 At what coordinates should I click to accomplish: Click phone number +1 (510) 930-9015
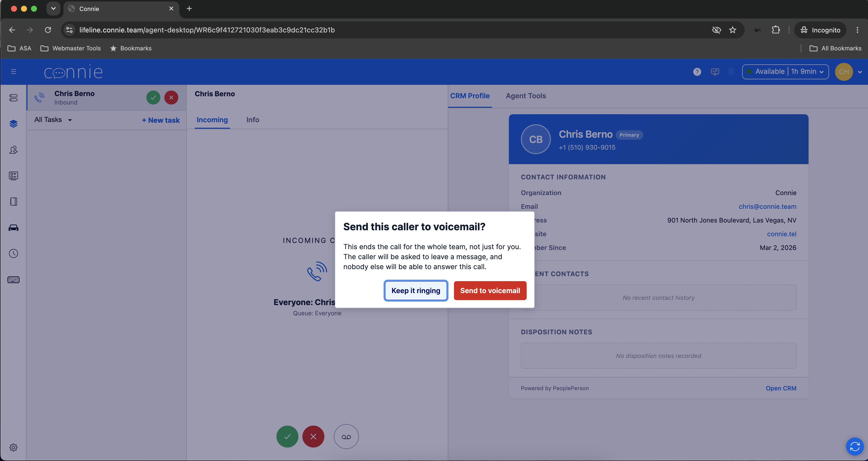click(x=587, y=147)
